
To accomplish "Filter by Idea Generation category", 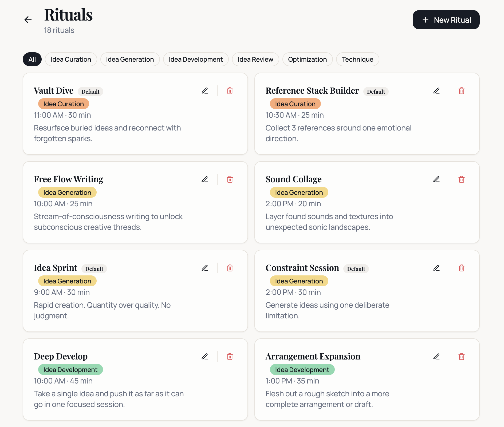I will click(130, 59).
